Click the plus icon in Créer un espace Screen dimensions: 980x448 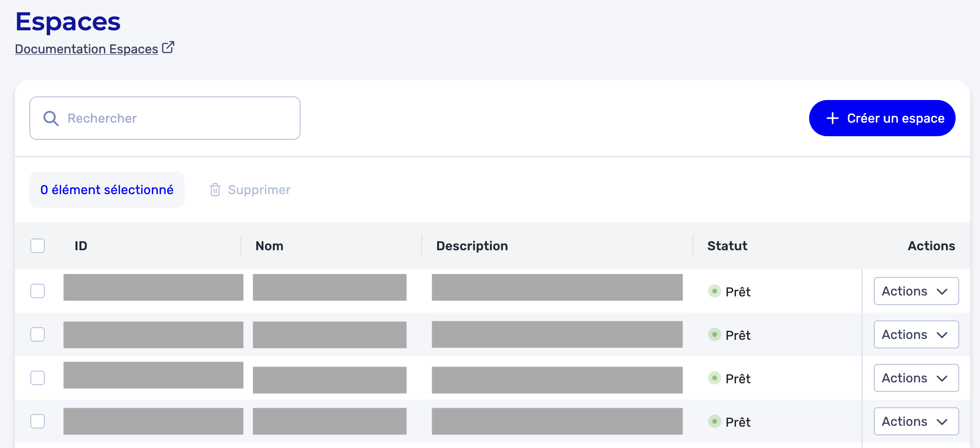point(832,119)
